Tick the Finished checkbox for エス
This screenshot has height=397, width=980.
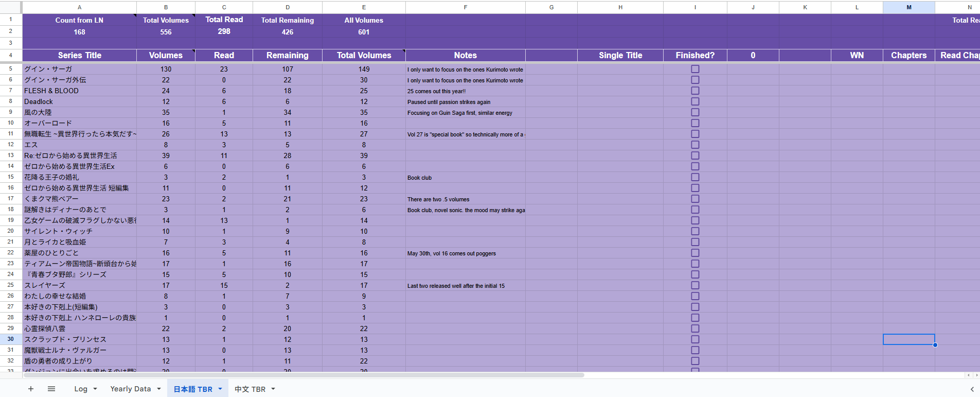pyautogui.click(x=695, y=145)
